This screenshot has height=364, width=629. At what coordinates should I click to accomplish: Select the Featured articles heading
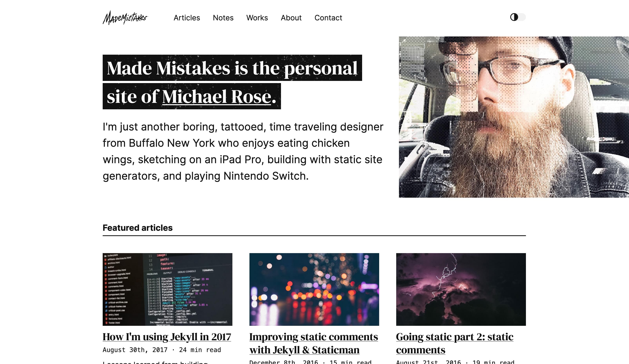(x=138, y=228)
